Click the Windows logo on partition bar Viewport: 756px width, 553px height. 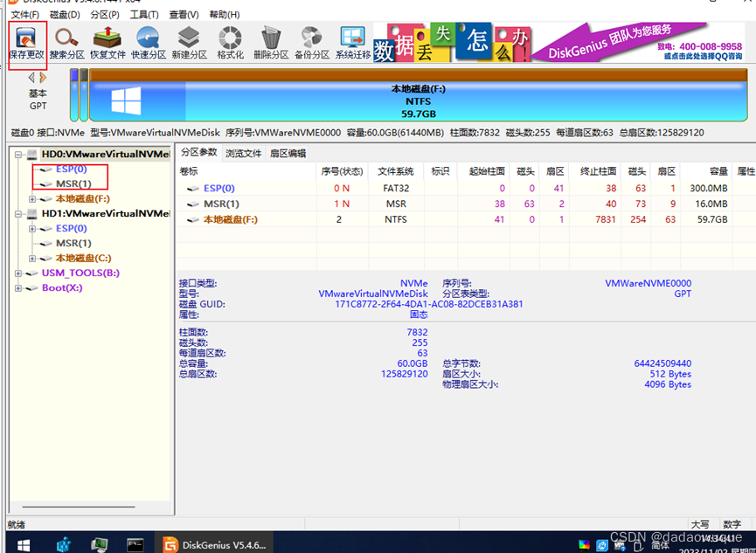click(126, 100)
